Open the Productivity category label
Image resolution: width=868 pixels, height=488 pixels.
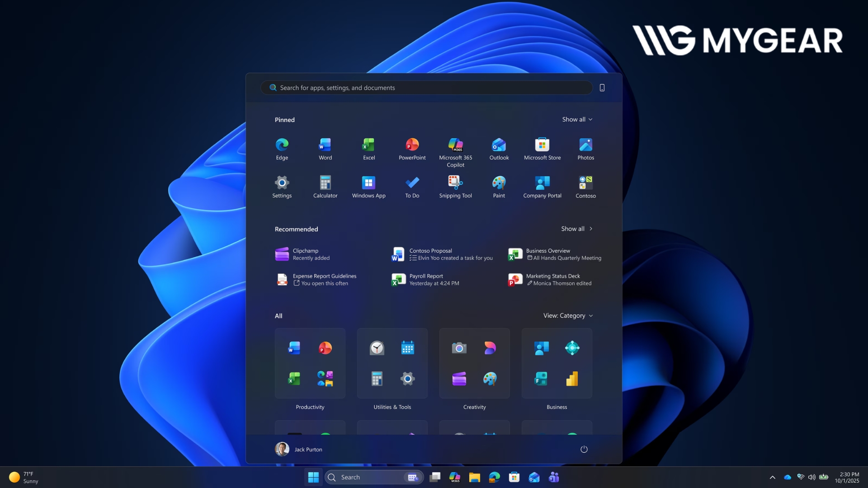[x=310, y=407]
